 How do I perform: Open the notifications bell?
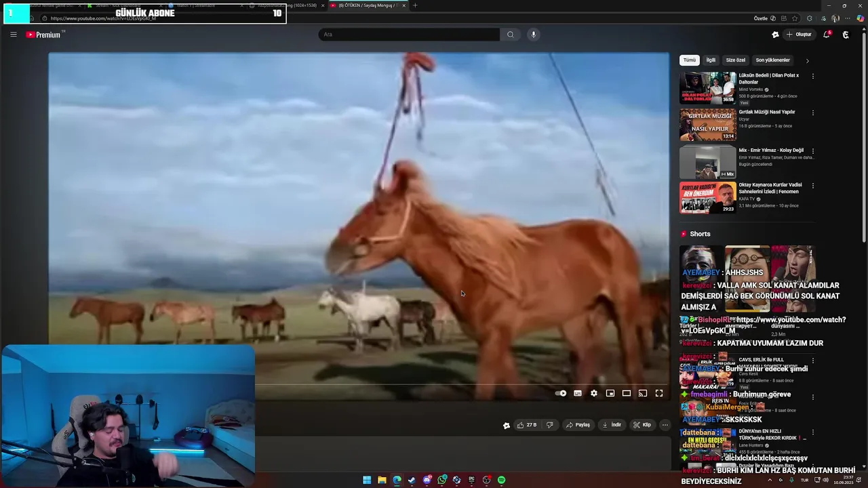[826, 35]
